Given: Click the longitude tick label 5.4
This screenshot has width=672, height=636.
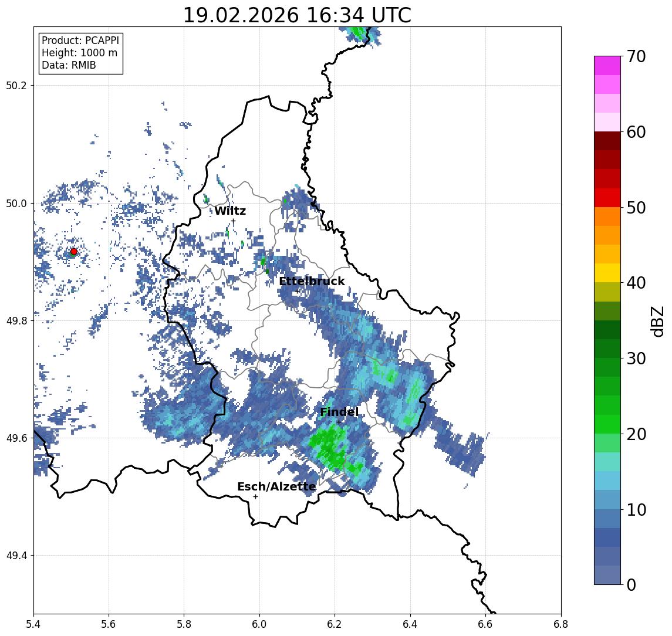Looking at the screenshot, I should 33,624.
